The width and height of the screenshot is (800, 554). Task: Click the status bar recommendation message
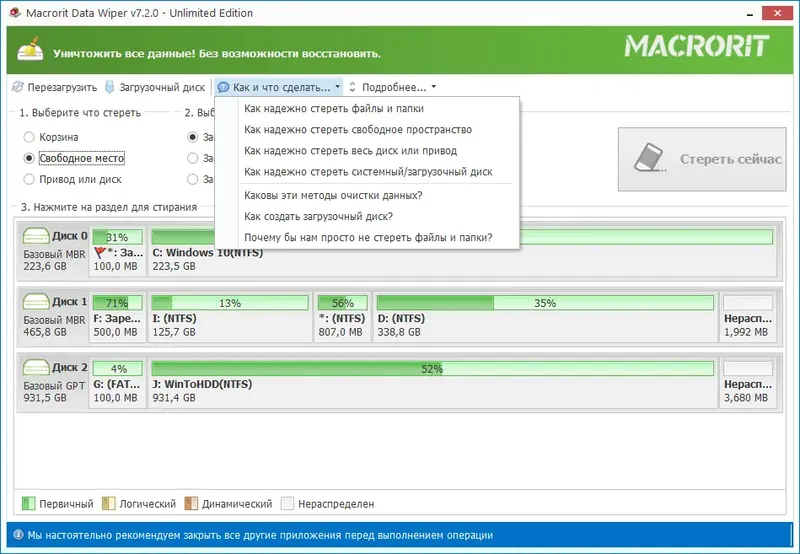(x=260, y=535)
